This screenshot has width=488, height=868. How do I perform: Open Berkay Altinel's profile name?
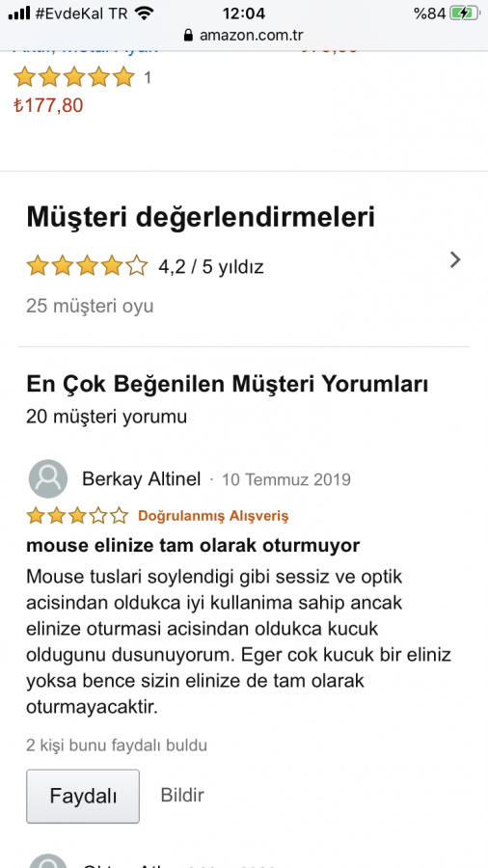(x=141, y=478)
